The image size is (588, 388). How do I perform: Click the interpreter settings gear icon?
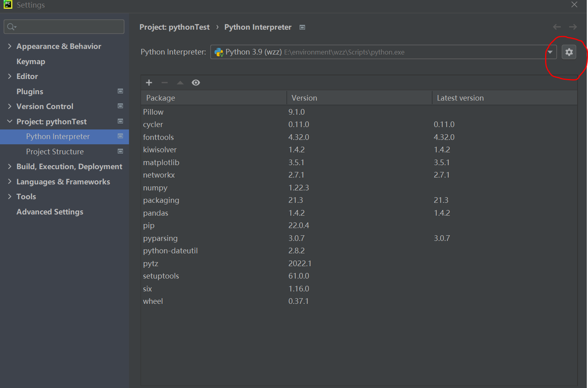pyautogui.click(x=569, y=52)
